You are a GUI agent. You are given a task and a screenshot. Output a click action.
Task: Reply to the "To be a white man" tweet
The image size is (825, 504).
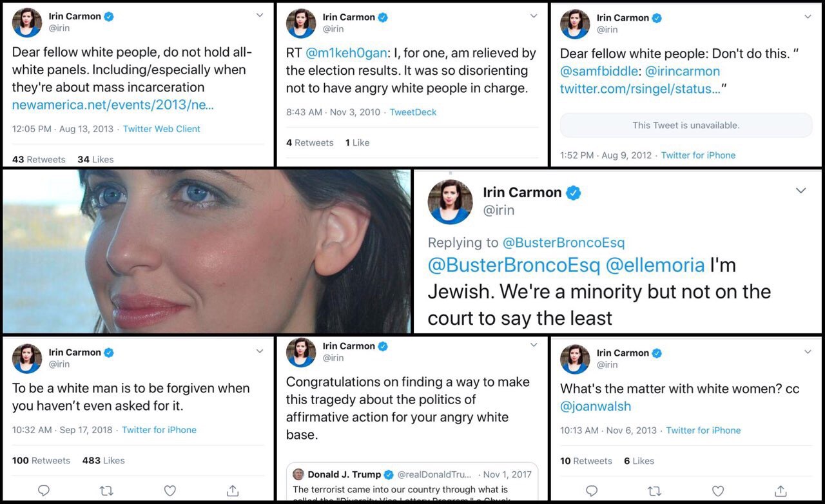tap(44, 490)
